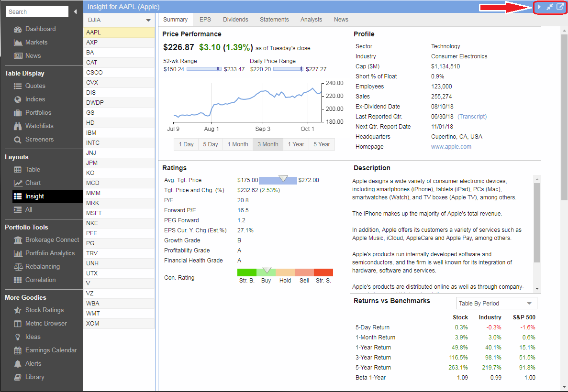Switch chart range to 1 Month

[x=238, y=144]
